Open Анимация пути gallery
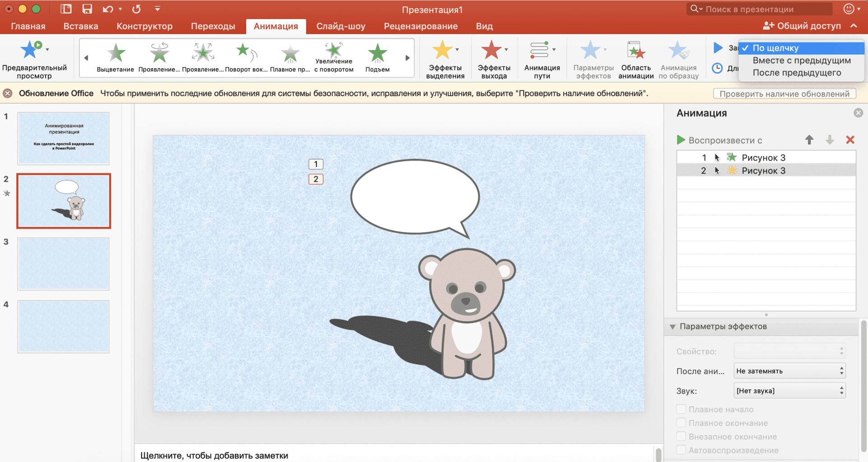 pyautogui.click(x=542, y=60)
